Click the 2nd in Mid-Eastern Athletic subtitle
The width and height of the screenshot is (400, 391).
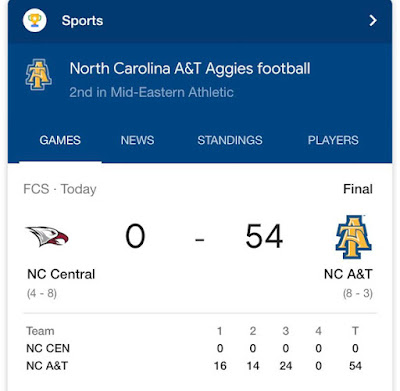(151, 92)
